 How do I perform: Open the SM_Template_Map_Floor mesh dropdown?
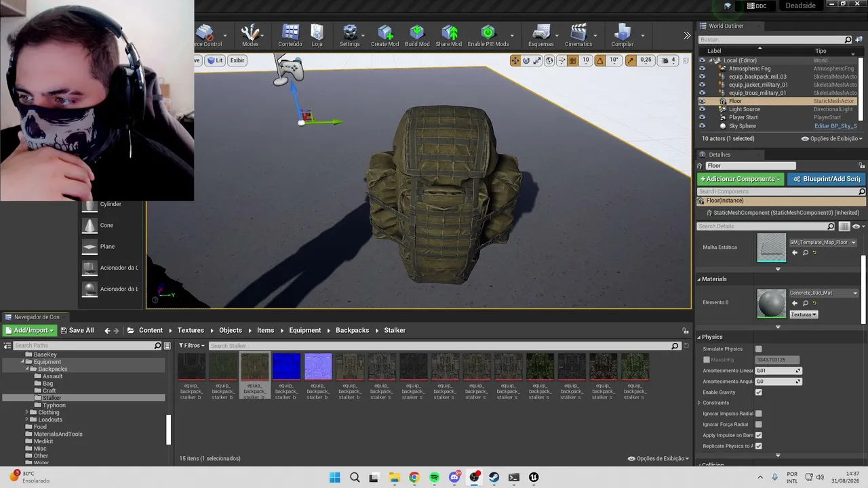point(823,242)
